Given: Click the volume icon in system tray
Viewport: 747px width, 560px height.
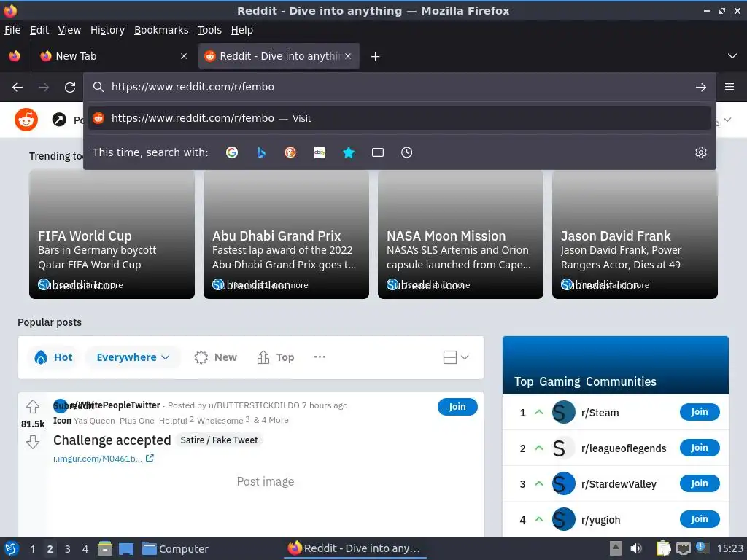Looking at the screenshot, I should pos(636,548).
